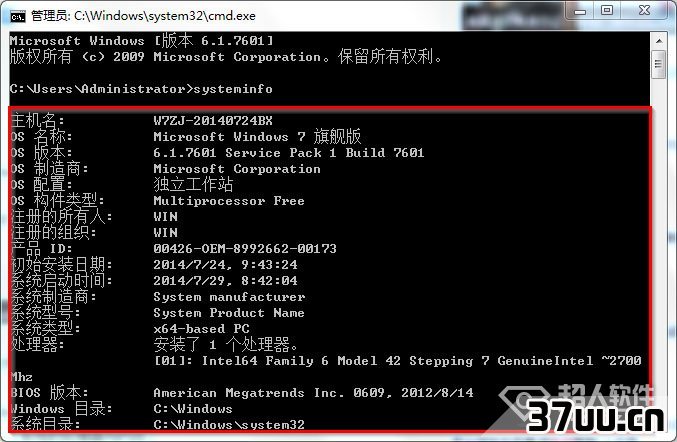Click the '版权所有 (c) 2009 Microsoft Corporation' line
677x442 pixels.
(226, 57)
